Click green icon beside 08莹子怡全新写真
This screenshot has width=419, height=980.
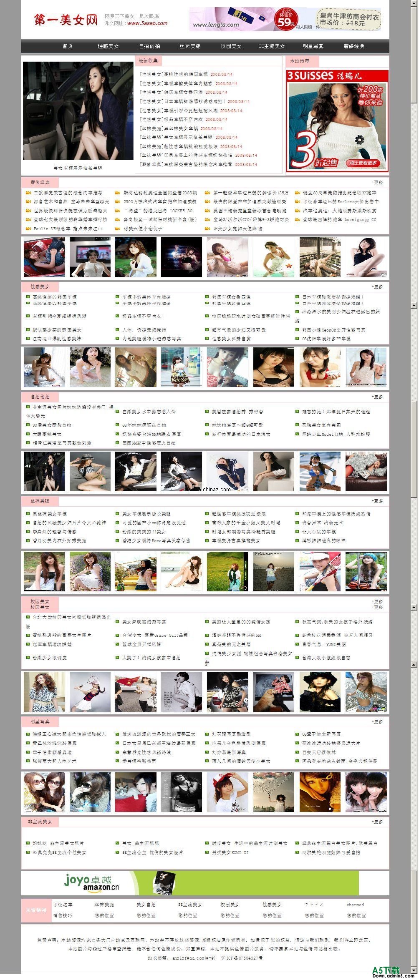[x=298, y=734]
